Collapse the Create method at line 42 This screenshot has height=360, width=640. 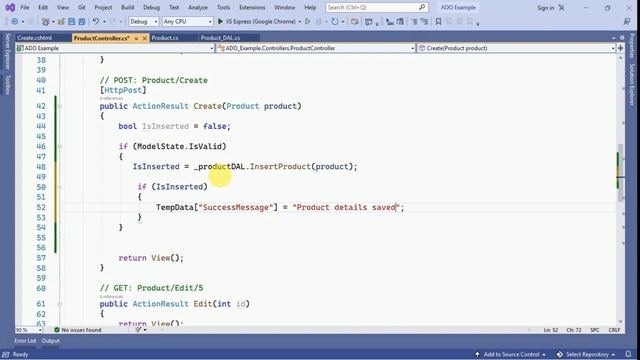(60, 106)
